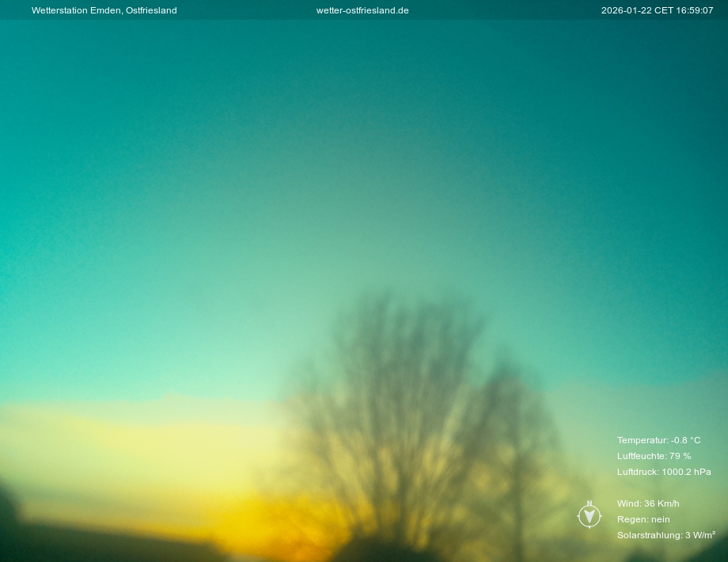Click the Wind 36 Km/h reading

pos(648,503)
